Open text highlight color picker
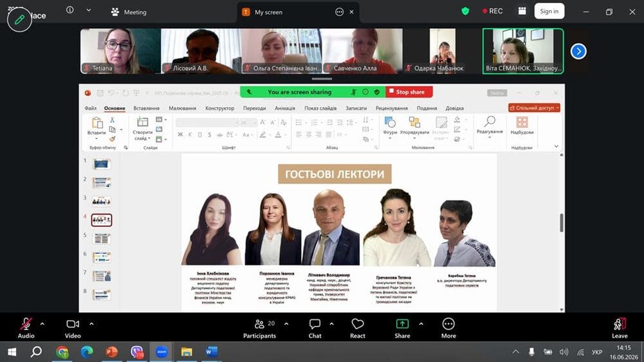Image resolution: width=644 pixels, height=362 pixels. point(263,135)
